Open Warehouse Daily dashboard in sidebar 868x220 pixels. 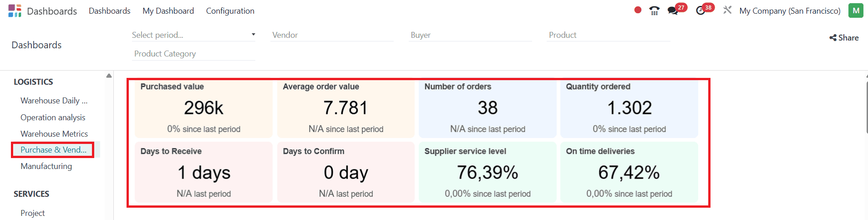[x=54, y=101]
